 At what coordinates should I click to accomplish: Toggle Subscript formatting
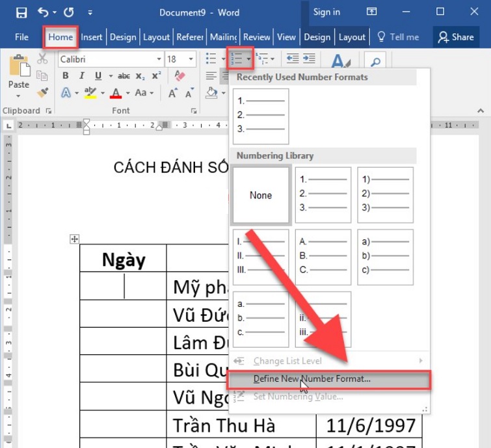[x=141, y=76]
